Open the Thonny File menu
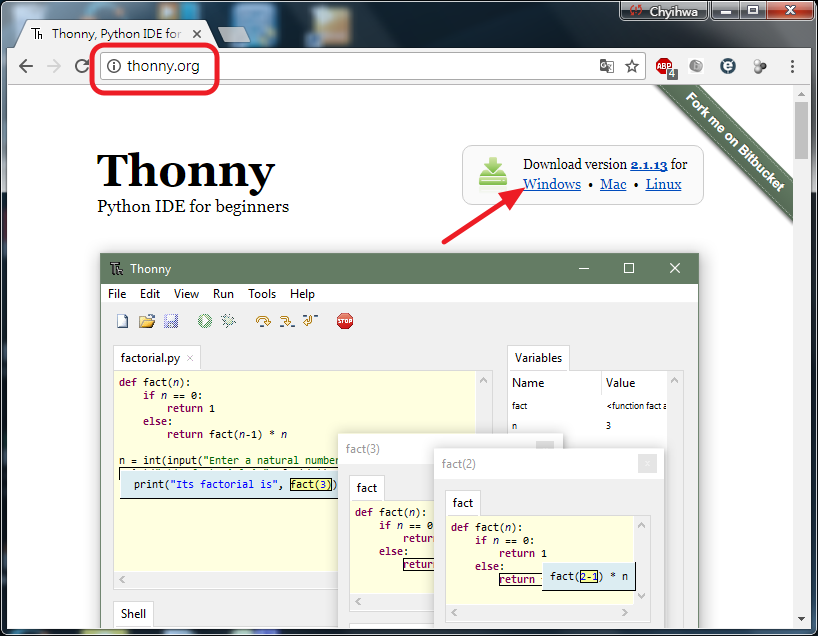Viewport: 818px width, 636px height. pyautogui.click(x=117, y=294)
